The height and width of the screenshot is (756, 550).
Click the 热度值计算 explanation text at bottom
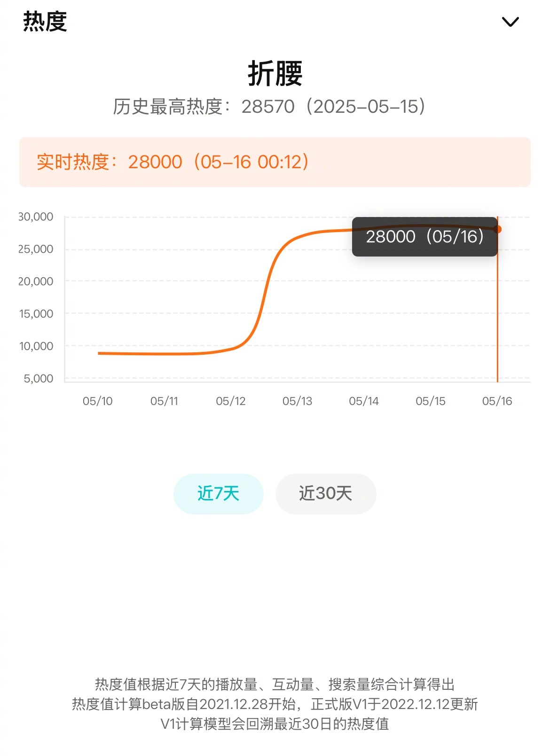pos(275,704)
